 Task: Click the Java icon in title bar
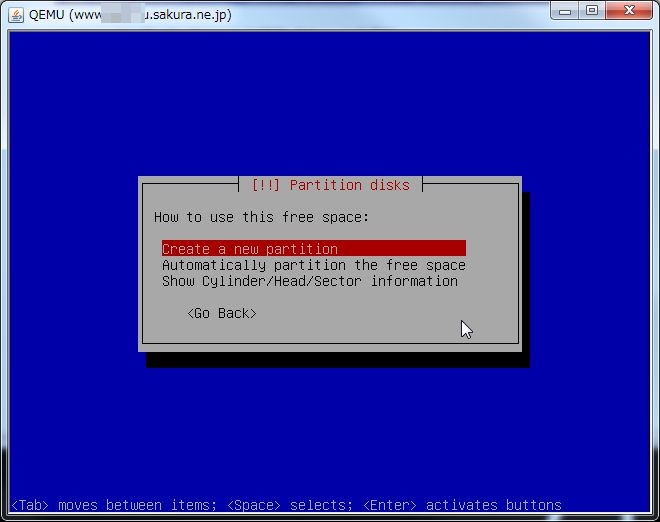16,15
